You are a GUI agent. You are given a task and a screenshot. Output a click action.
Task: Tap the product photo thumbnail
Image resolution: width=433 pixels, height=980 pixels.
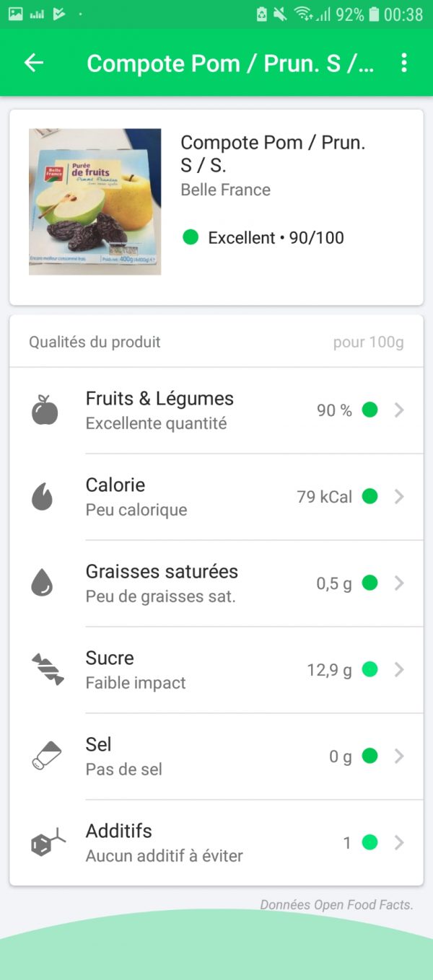pyautogui.click(x=95, y=201)
